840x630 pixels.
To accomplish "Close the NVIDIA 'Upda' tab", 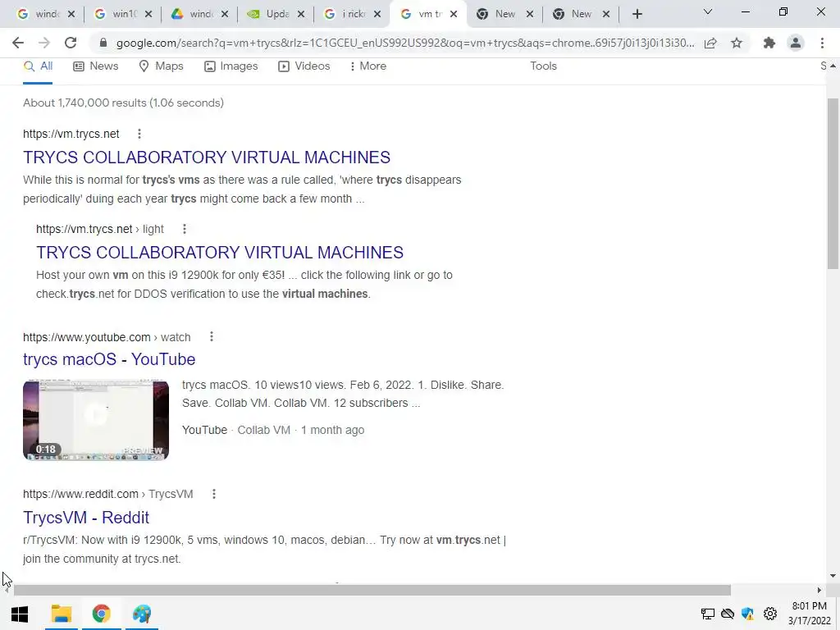I will pyautogui.click(x=301, y=14).
